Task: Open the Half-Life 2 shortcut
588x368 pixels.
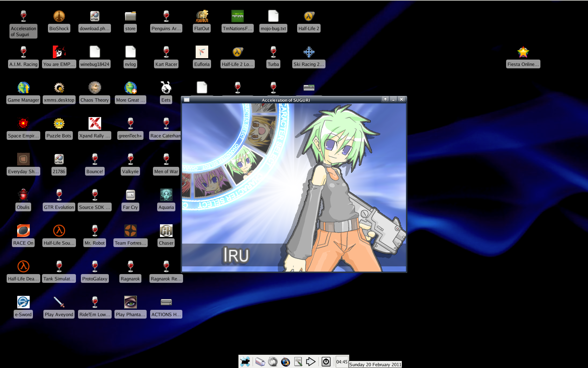Action: [x=308, y=16]
